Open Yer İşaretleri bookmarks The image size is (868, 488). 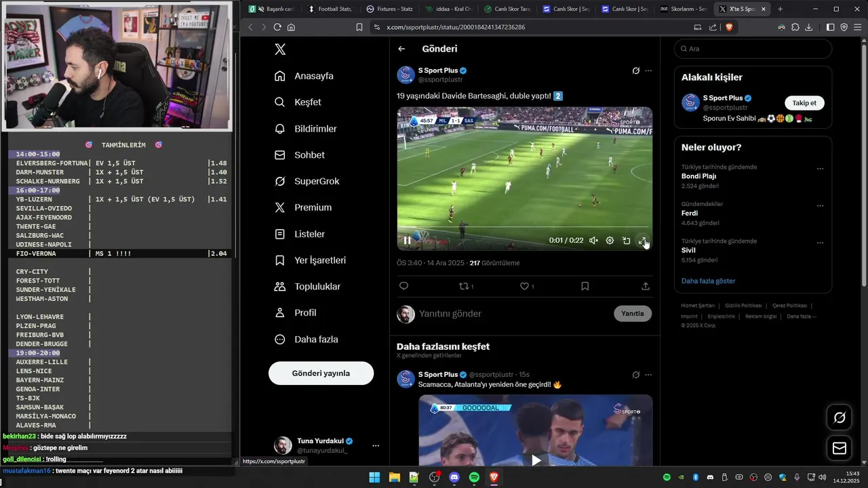point(310,260)
